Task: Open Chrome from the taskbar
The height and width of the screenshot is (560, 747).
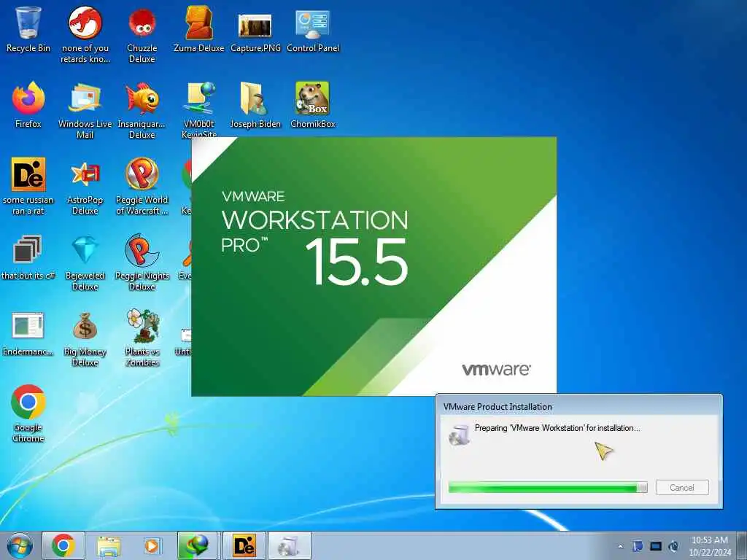Action: tap(63, 545)
